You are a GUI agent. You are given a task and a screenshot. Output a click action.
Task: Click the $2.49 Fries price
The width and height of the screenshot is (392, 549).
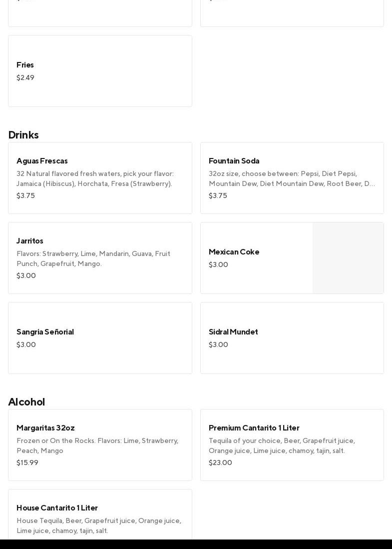click(25, 77)
